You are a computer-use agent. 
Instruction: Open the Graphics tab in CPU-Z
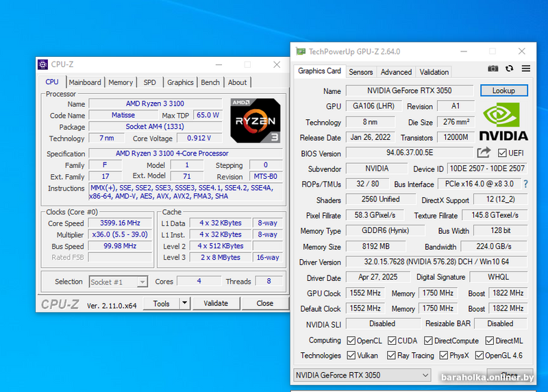[x=180, y=82]
